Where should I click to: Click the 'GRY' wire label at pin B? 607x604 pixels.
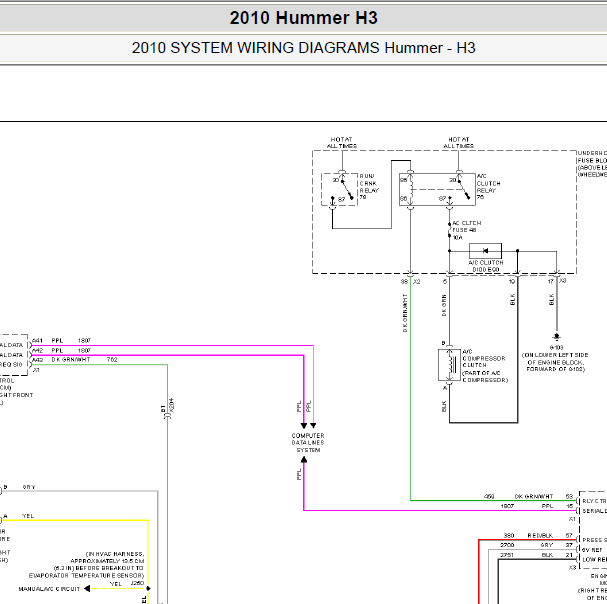coord(29,487)
